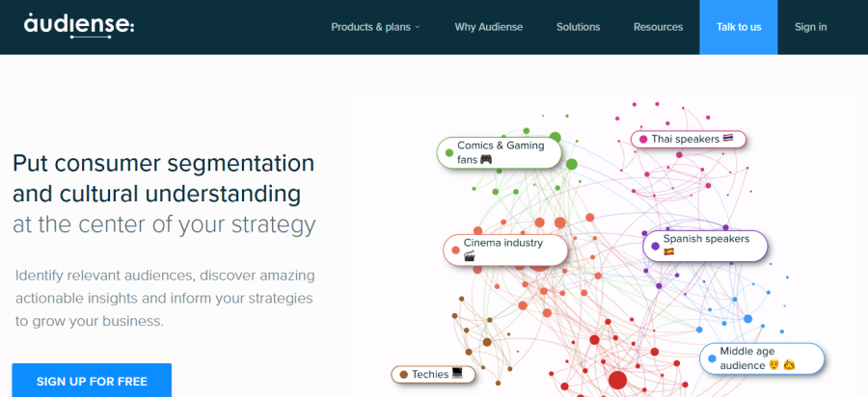This screenshot has height=397, width=868.
Task: Click the purple dot beside Spanish speakers
Action: [656, 246]
